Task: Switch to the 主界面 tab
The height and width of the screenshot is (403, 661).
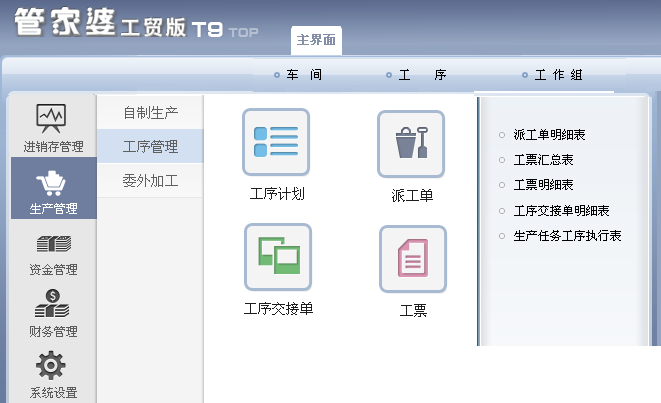Action: click(316, 40)
